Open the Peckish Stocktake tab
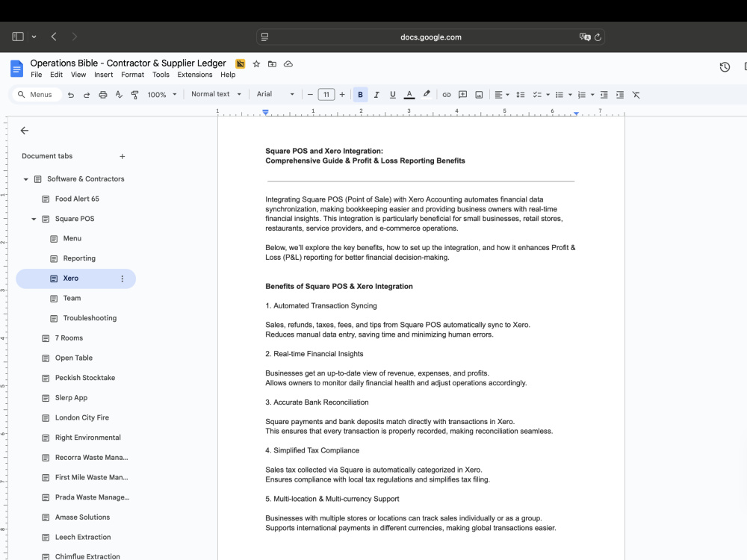This screenshot has width=747, height=560. tap(85, 378)
